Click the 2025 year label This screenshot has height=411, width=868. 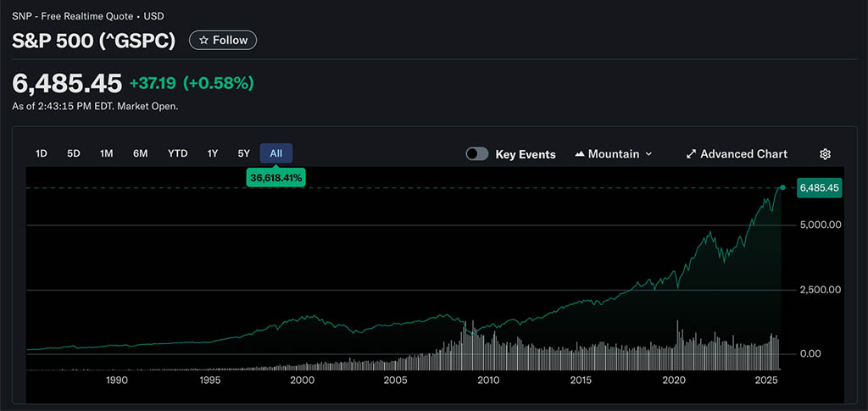pyautogui.click(x=766, y=380)
